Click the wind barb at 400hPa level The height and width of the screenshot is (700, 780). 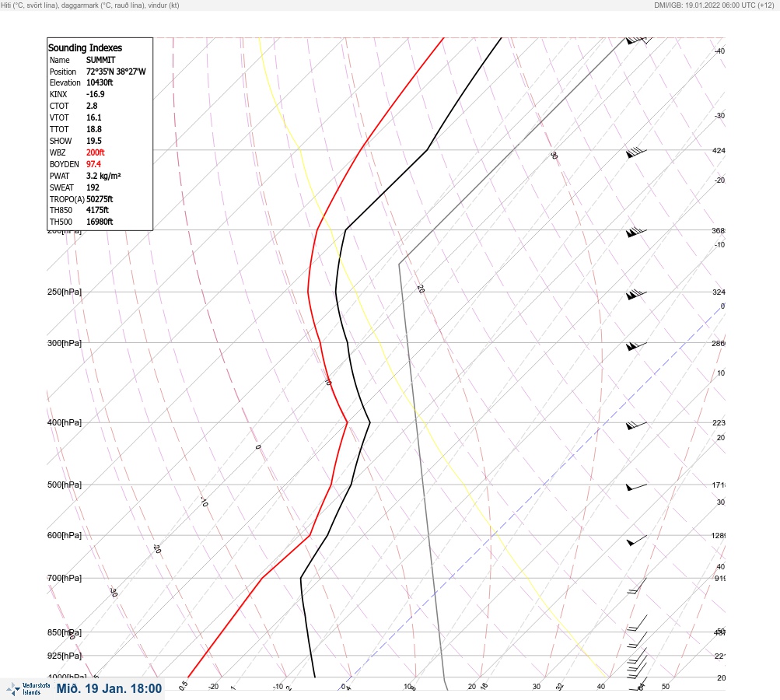pyautogui.click(x=637, y=425)
